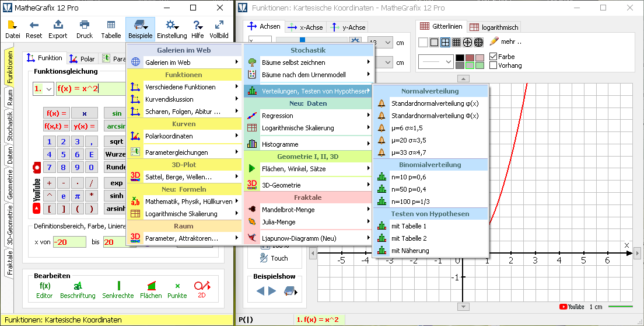Show previous example in Beispielshow
The width and height of the screenshot is (644, 326).
coord(260,291)
